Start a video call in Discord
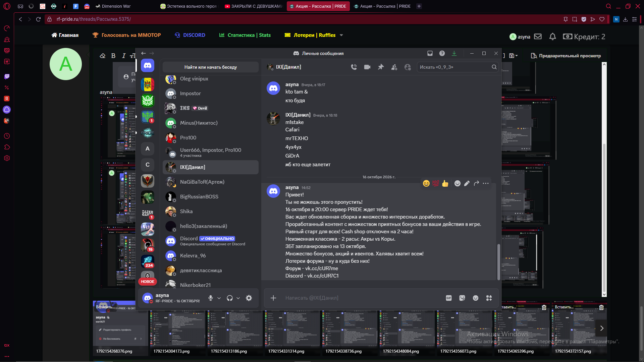This screenshot has height=362, width=644. pyautogui.click(x=367, y=67)
